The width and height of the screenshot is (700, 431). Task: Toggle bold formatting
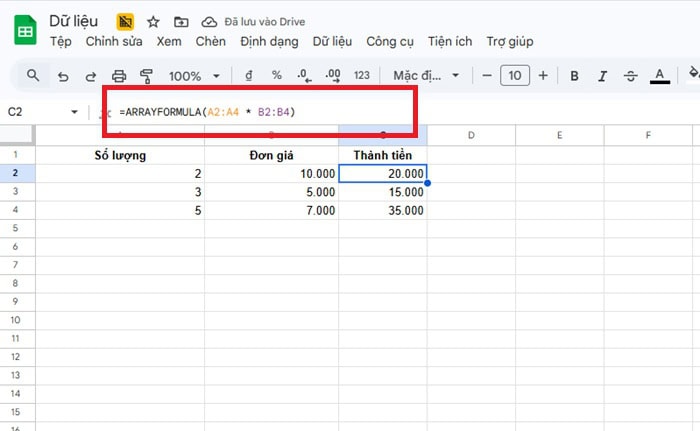(575, 76)
